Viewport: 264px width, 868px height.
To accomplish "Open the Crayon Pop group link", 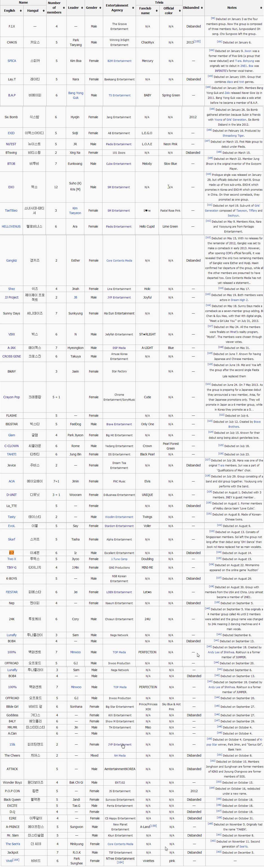I will pos(11,397).
